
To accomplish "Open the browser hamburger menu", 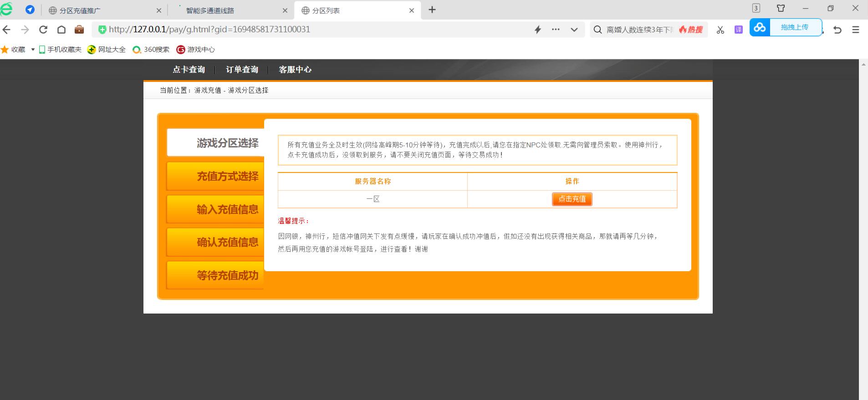I will point(856,30).
